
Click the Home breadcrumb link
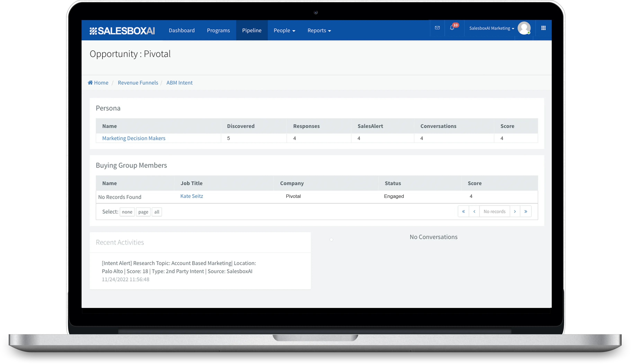click(x=98, y=83)
